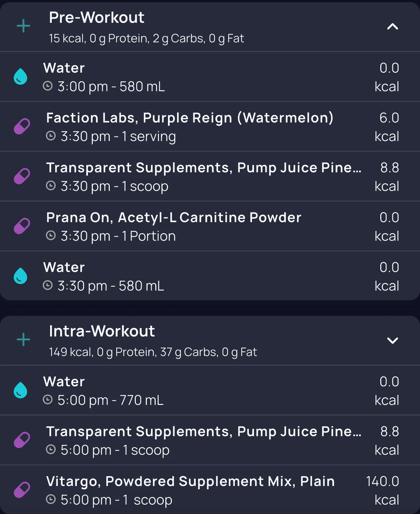Image resolution: width=420 pixels, height=514 pixels.
Task: Open Intra-Workout meal header title
Action: pos(102,331)
